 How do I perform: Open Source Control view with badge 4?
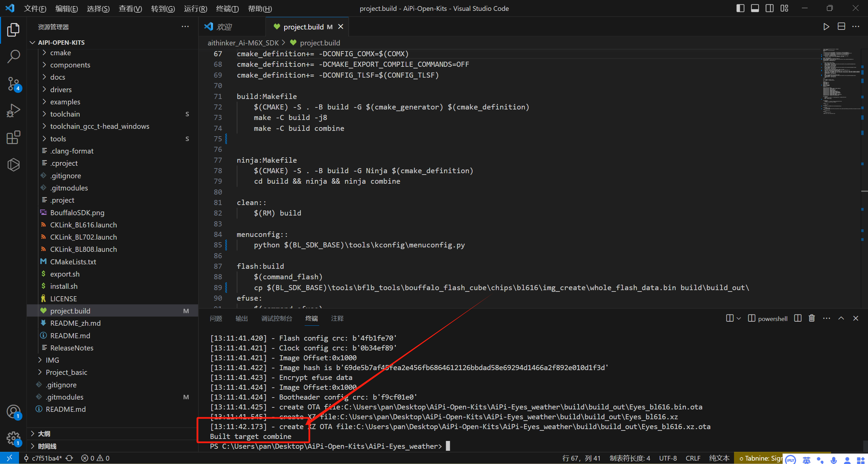tap(13, 84)
